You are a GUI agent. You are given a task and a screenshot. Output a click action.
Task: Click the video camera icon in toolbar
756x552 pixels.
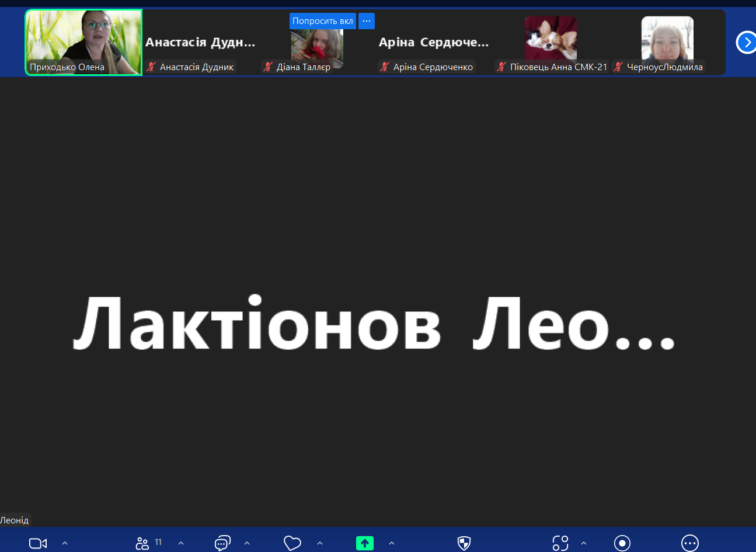[x=38, y=543]
